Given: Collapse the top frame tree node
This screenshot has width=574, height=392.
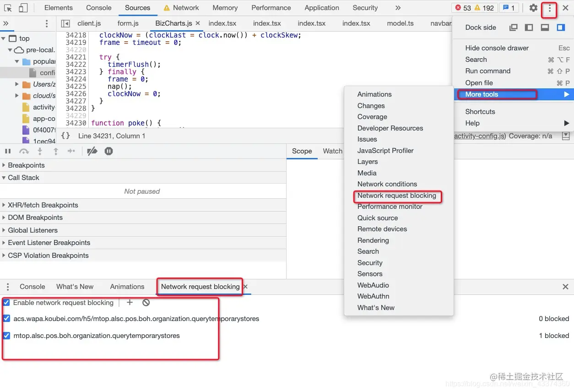Looking at the screenshot, I should (4, 38).
